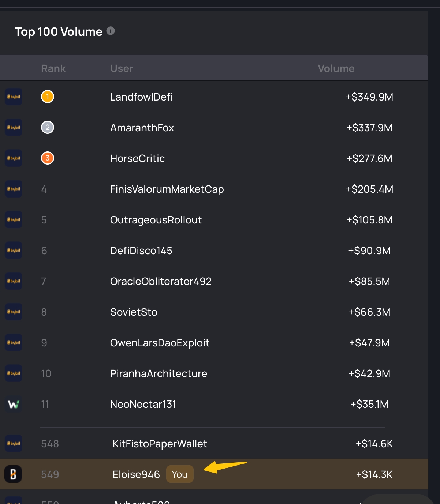Click the Bybit logo next to LandfowlDefi
This screenshot has width=440, height=504.
click(14, 97)
